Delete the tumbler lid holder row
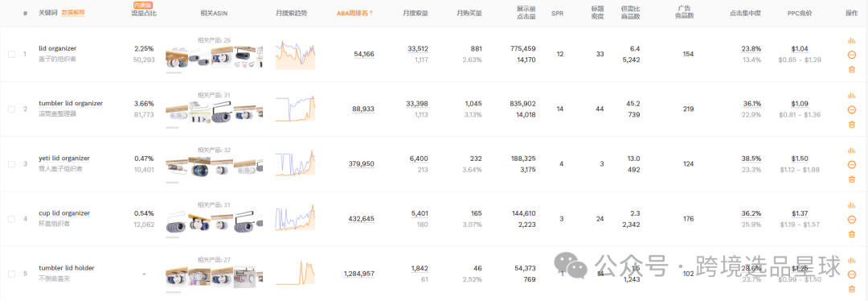Screen dimensions: 868x301 pyautogui.click(x=851, y=289)
